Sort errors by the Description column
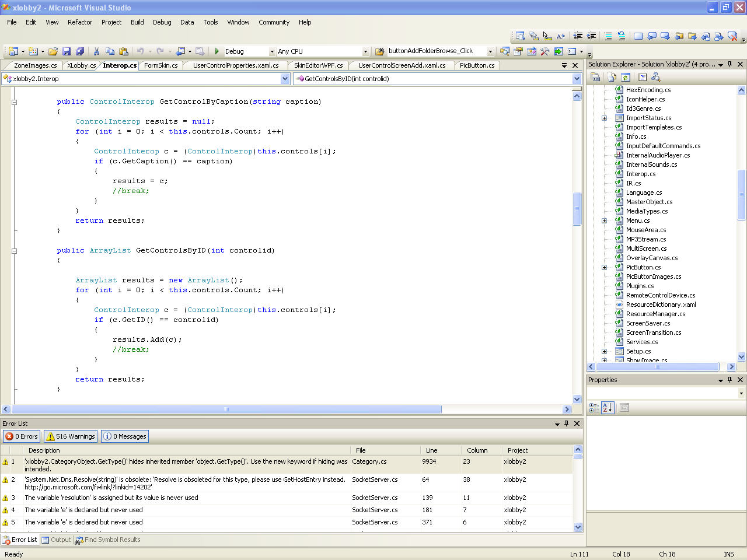The image size is (747, 560). (187, 450)
